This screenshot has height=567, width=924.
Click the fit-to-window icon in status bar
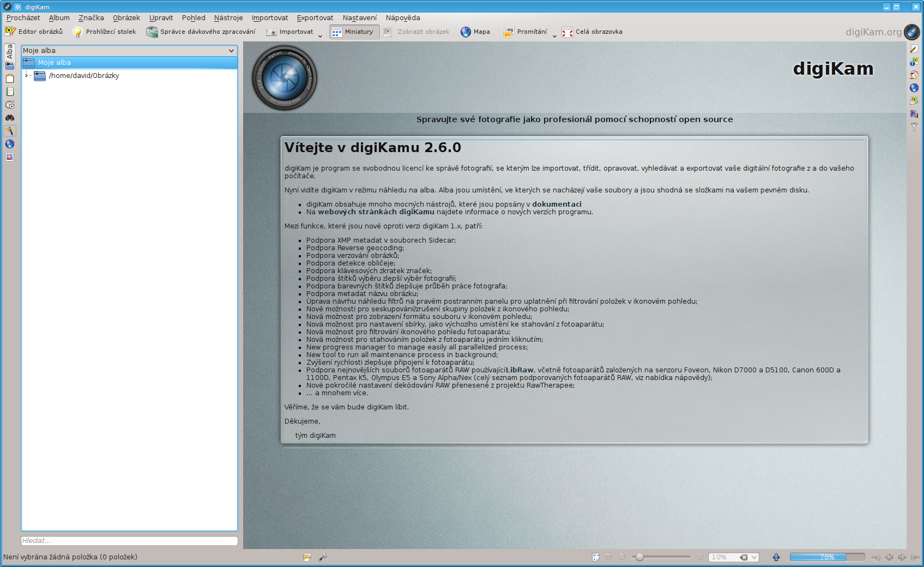coord(596,557)
